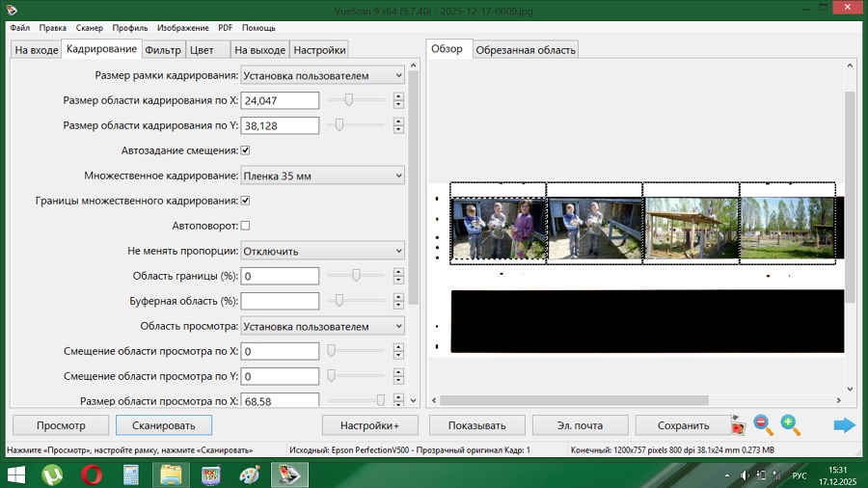Click the zoom out magnifier icon
This screenshot has width=868, height=488.
click(x=763, y=424)
